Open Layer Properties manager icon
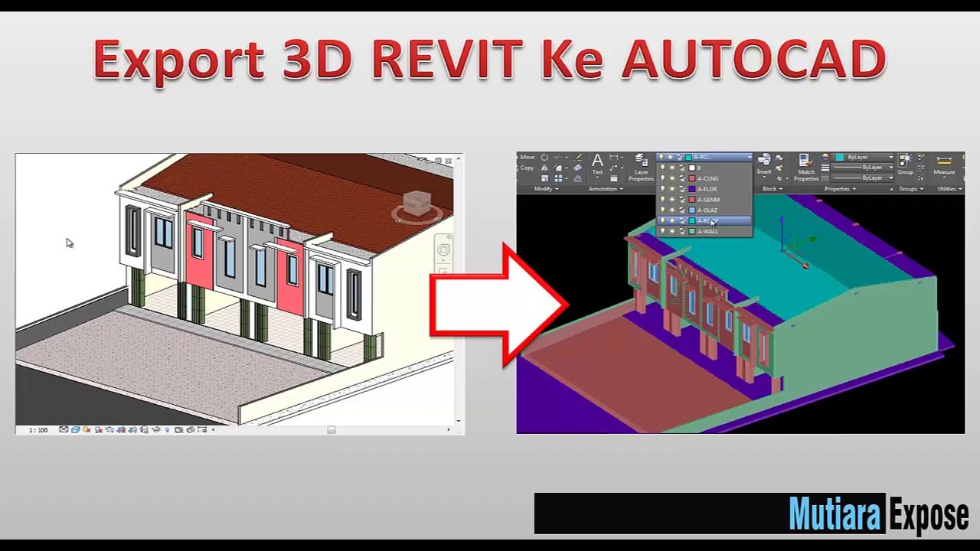The image size is (980, 551). click(x=641, y=159)
